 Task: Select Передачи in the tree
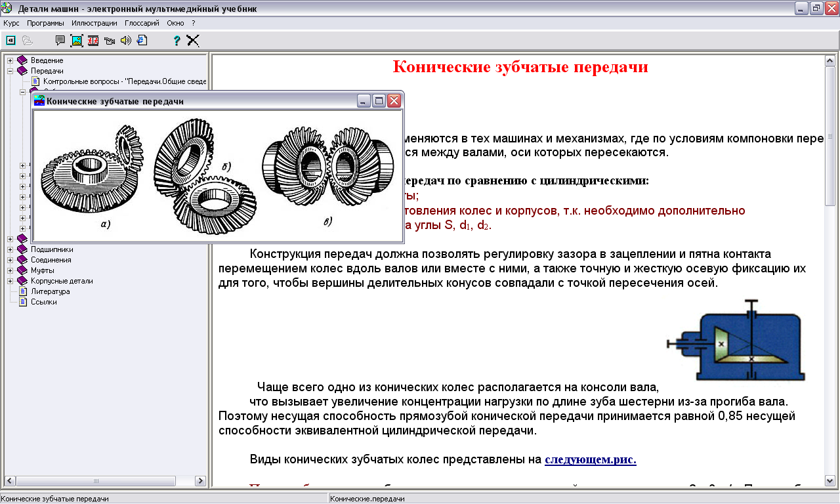[x=47, y=71]
